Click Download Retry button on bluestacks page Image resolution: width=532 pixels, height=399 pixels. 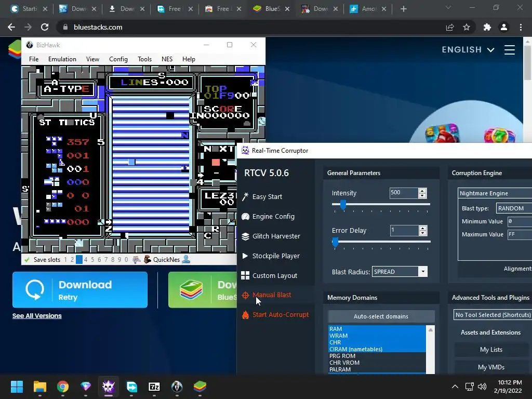coord(80,290)
